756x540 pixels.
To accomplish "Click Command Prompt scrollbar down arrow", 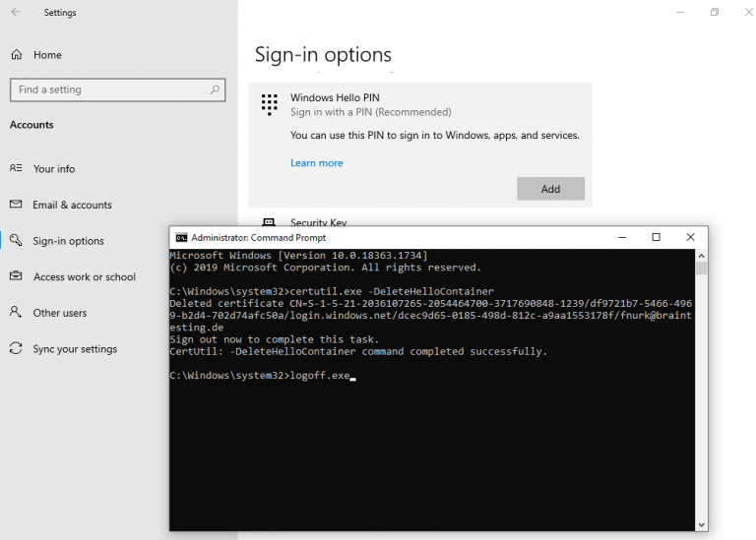I will coord(702,524).
